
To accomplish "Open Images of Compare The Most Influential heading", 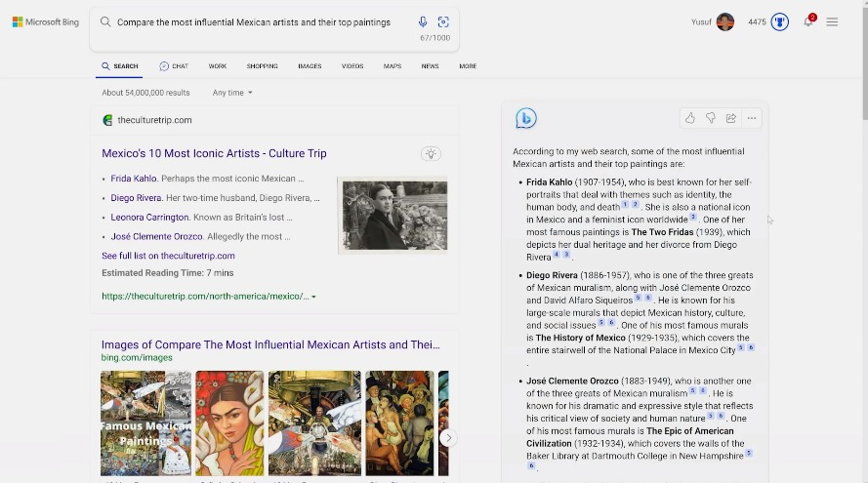I will click(270, 344).
